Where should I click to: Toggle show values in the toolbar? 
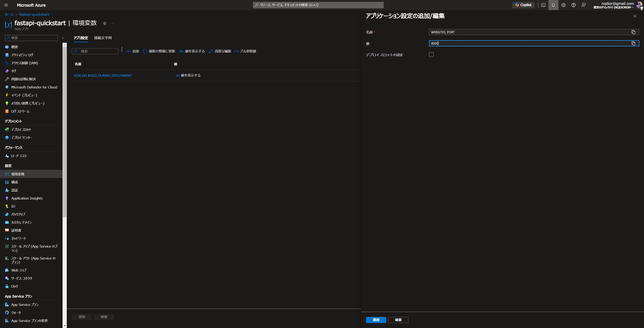pos(192,51)
